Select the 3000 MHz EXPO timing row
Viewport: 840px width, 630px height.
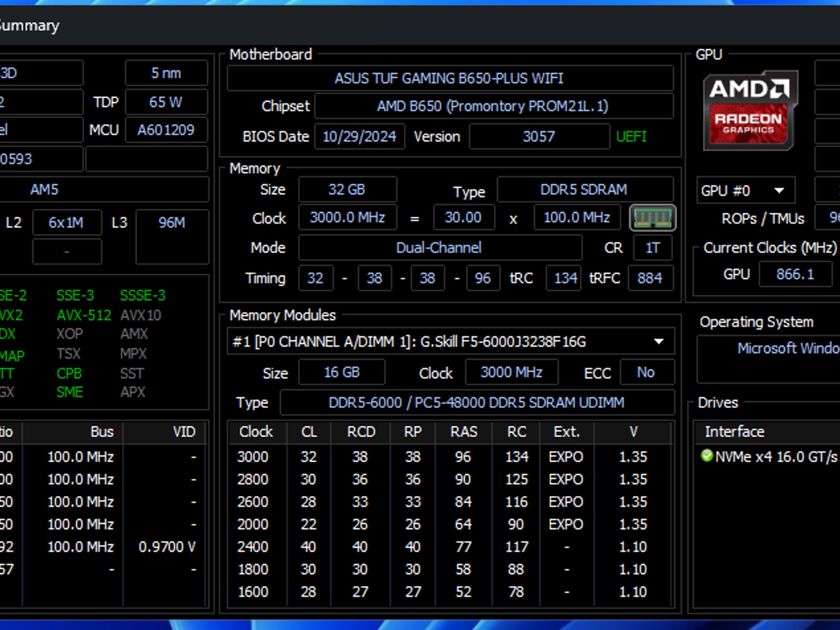[x=450, y=457]
